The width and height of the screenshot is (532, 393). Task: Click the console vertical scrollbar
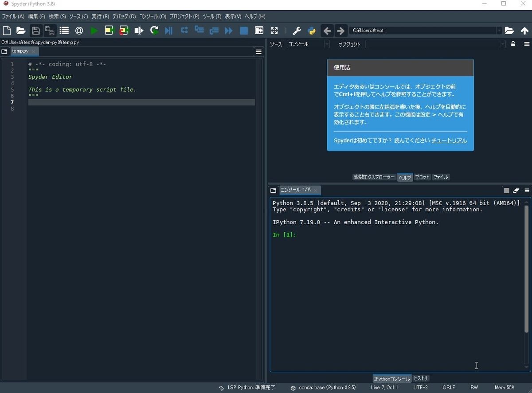[x=526, y=269]
